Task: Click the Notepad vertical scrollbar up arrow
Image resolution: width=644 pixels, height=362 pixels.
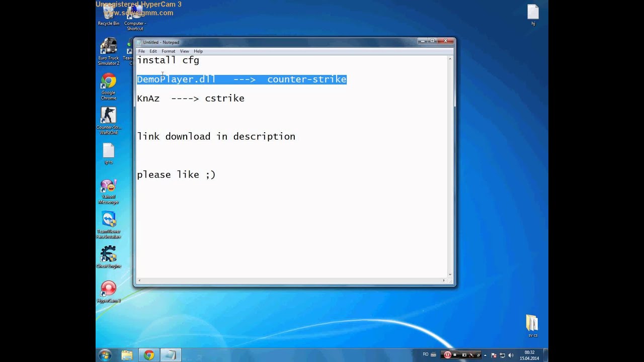Action: click(x=450, y=58)
